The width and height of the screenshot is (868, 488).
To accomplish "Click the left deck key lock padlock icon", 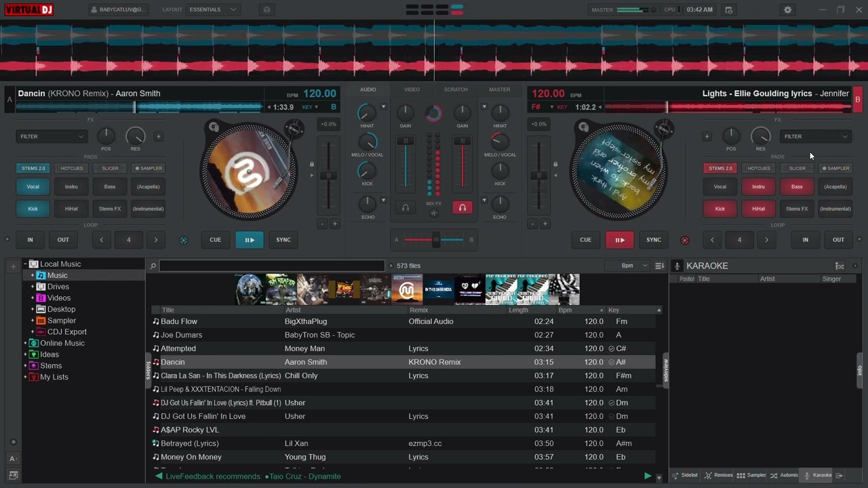I will pos(312,164).
